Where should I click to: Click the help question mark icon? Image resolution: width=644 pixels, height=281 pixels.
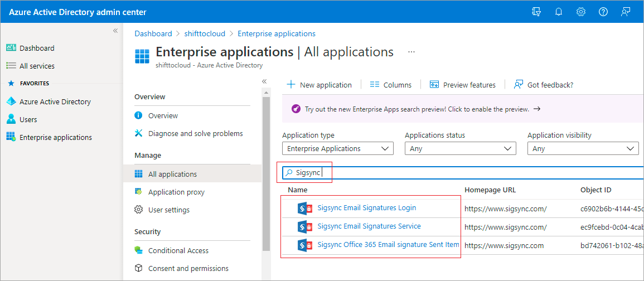coord(603,12)
